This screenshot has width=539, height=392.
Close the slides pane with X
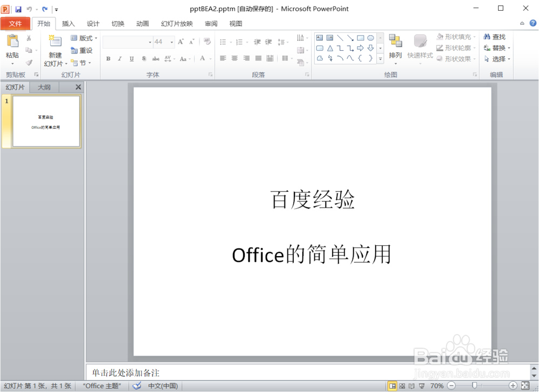[x=78, y=87]
